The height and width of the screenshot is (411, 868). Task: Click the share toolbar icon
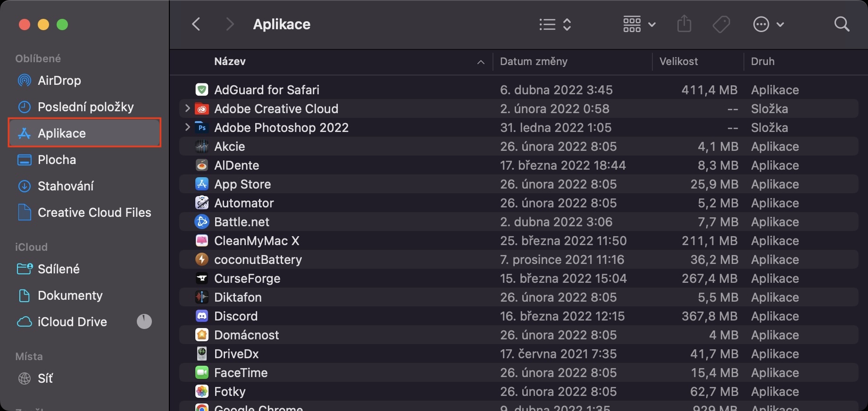tap(684, 24)
